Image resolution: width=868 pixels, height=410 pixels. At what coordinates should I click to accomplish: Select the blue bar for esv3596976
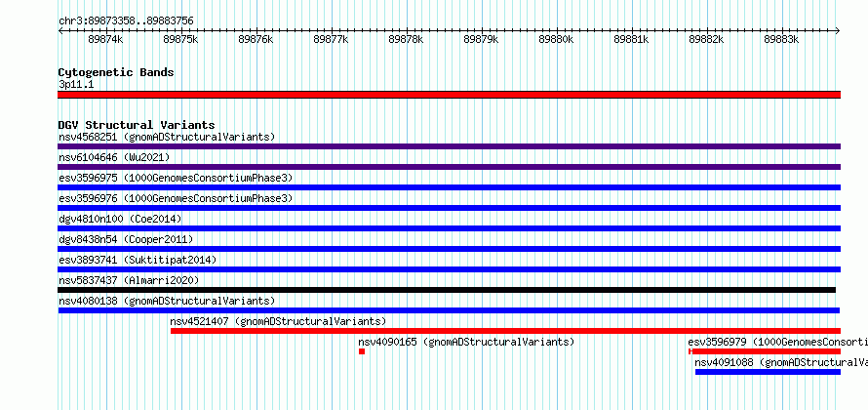[450, 208]
